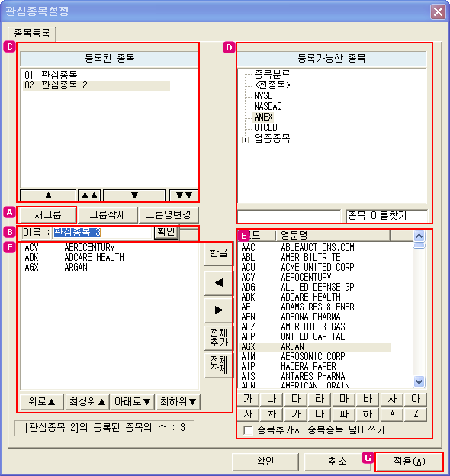Add selected stock with left arrow button
This screenshot has width=450, height=476.
pos(218,282)
